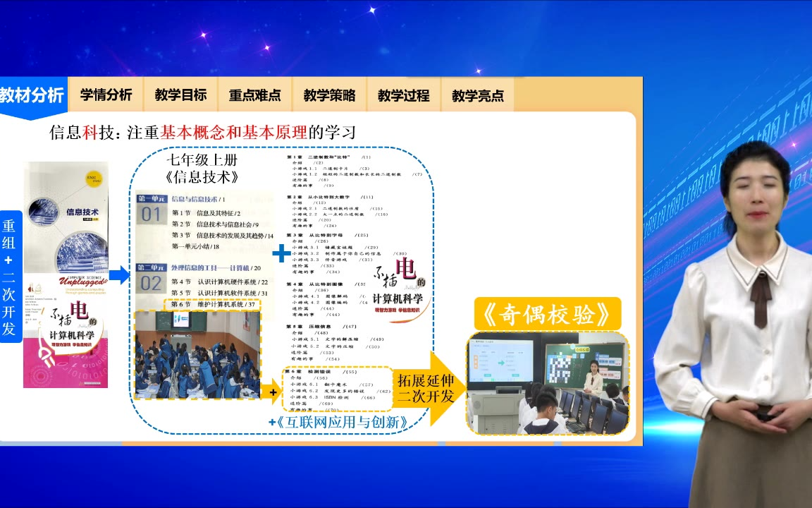The height and width of the screenshot is (508, 812).
Task: Click the 02 unit number badge
Action: [x=151, y=283]
